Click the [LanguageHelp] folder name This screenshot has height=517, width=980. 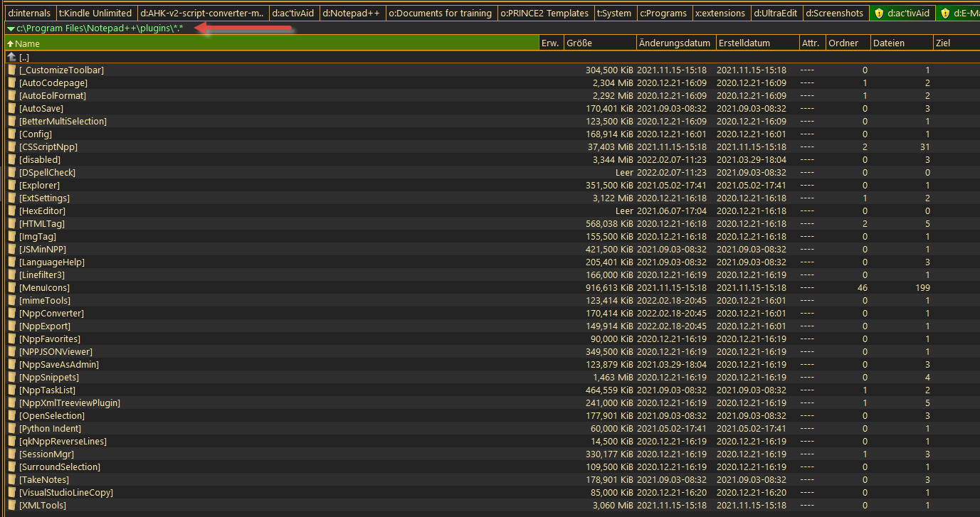(52, 262)
